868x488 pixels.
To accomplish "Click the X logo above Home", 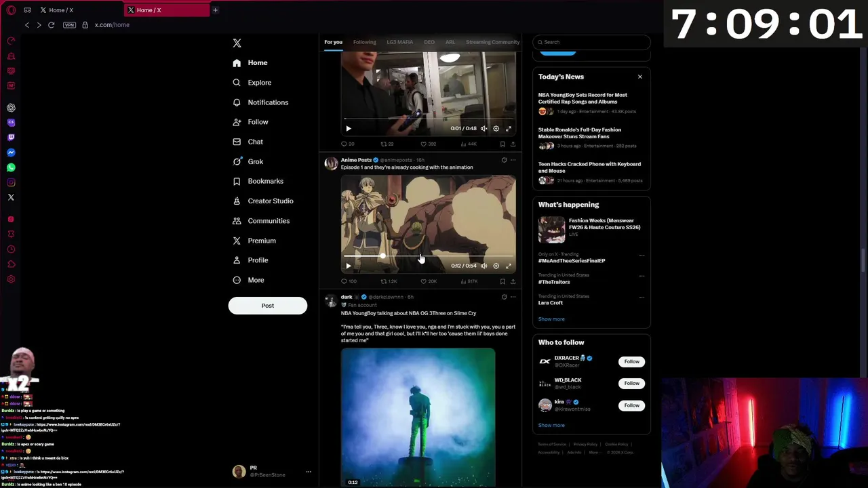I will click(237, 43).
